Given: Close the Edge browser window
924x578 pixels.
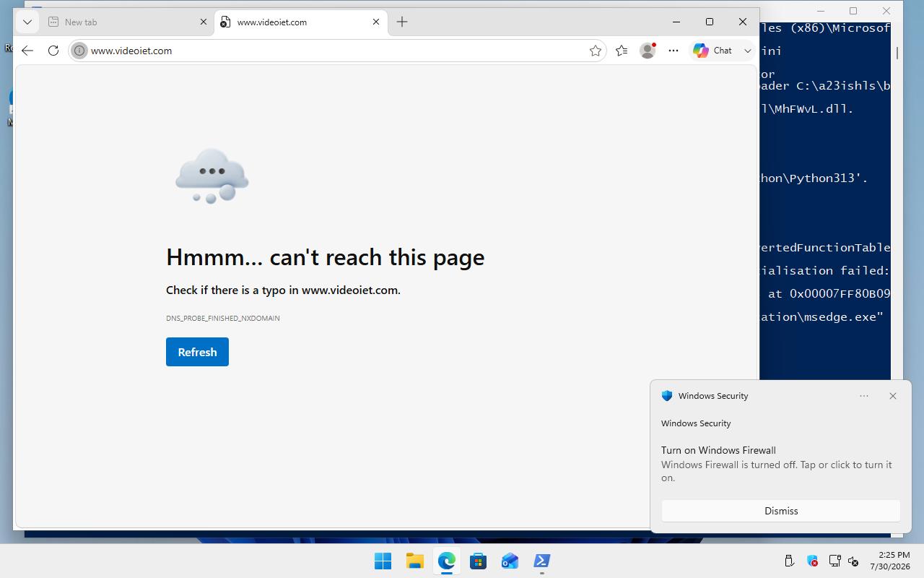Looking at the screenshot, I should [x=743, y=22].
